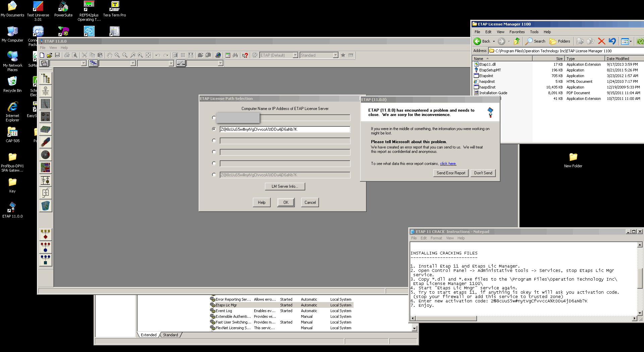Select the red and blue cable pulling icon

46,142
